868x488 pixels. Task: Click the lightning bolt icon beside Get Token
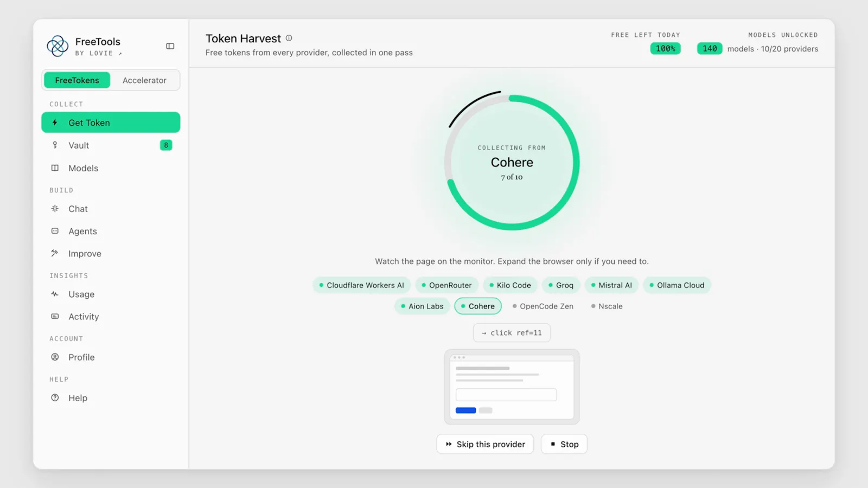(55, 123)
